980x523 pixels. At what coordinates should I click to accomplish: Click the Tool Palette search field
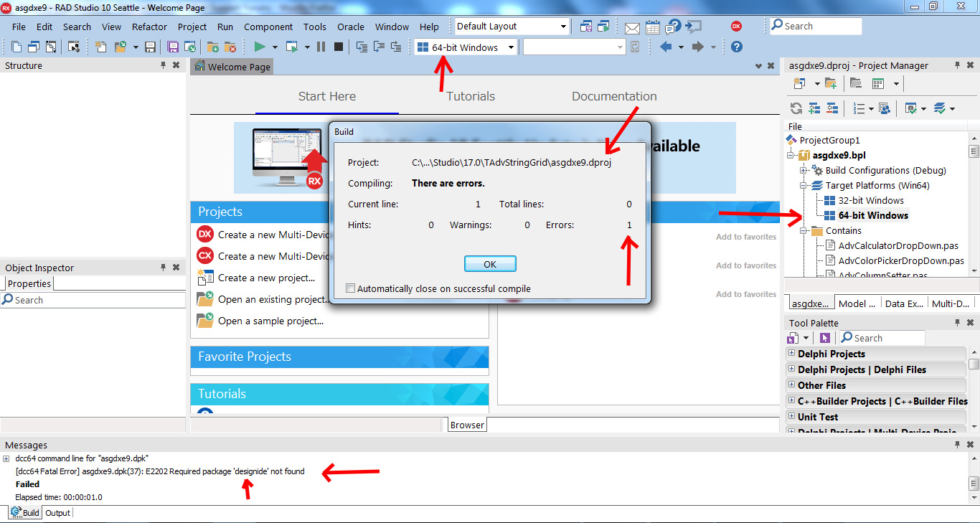(x=882, y=338)
